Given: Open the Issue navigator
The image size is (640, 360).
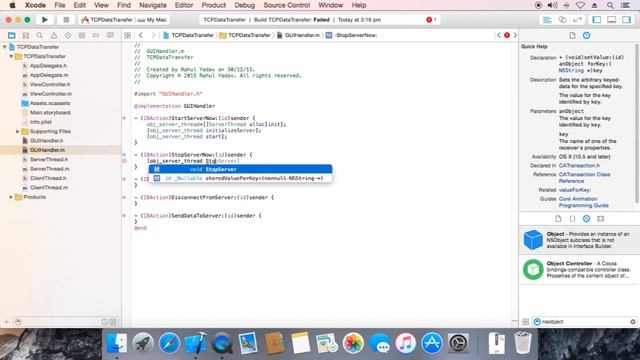Looking at the screenshot, I should pos(53,36).
